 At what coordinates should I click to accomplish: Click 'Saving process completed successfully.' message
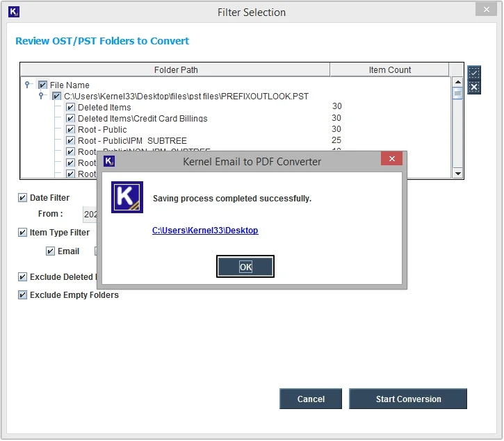click(232, 199)
